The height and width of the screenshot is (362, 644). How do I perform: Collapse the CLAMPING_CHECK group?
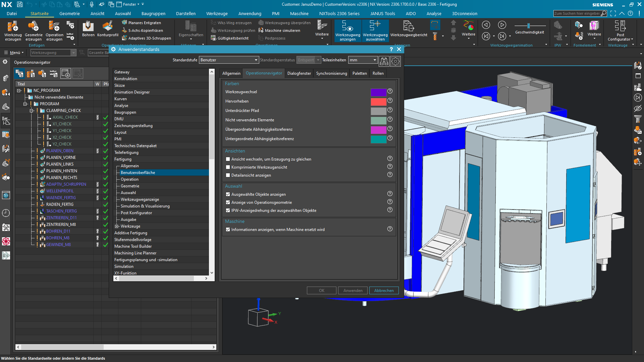(x=32, y=111)
